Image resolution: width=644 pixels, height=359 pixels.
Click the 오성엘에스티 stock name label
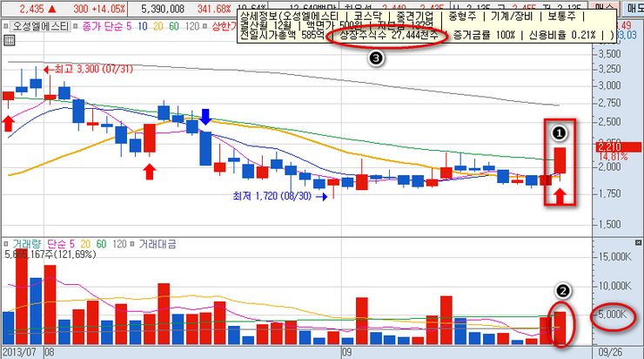[x=41, y=26]
